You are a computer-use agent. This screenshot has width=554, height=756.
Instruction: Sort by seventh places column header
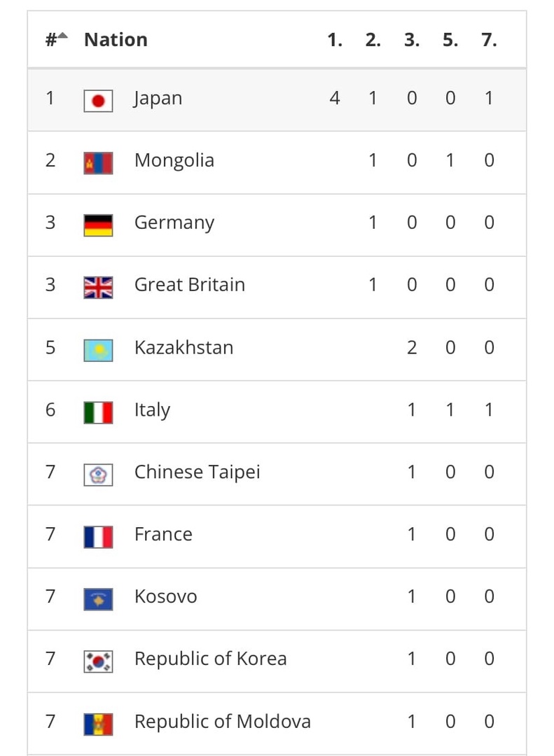(489, 39)
